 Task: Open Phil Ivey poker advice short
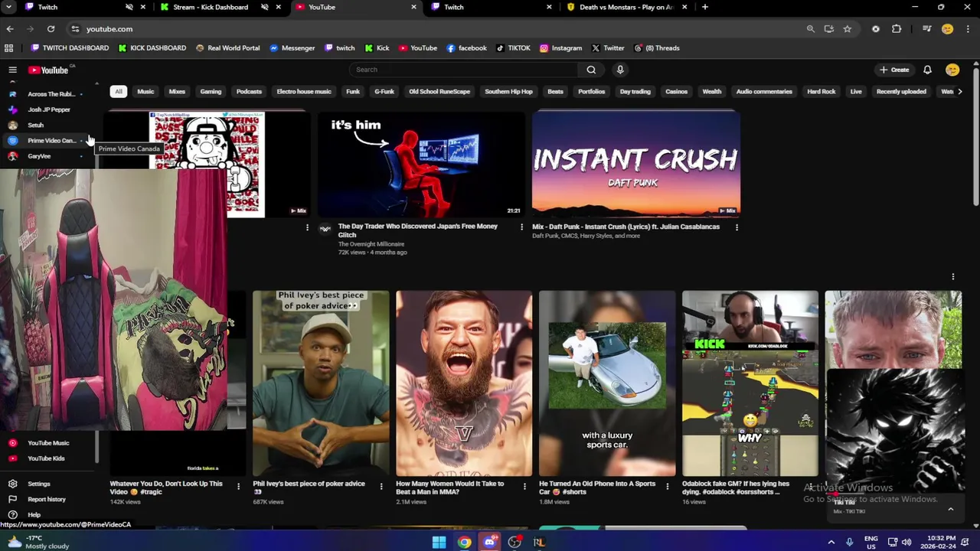click(x=321, y=383)
